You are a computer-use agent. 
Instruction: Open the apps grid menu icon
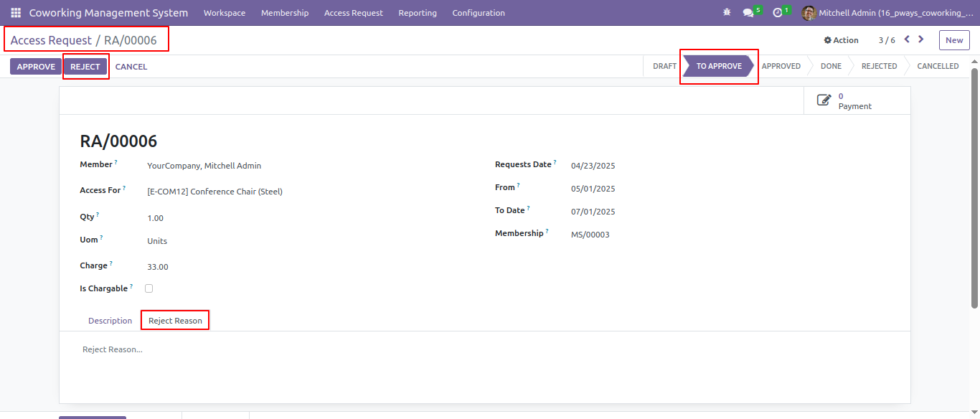pos(16,13)
